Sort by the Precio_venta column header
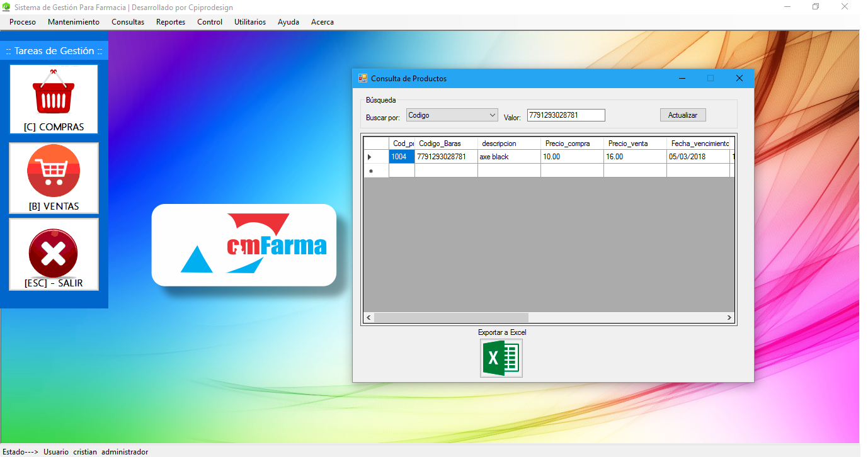The image size is (868, 457). (x=634, y=144)
